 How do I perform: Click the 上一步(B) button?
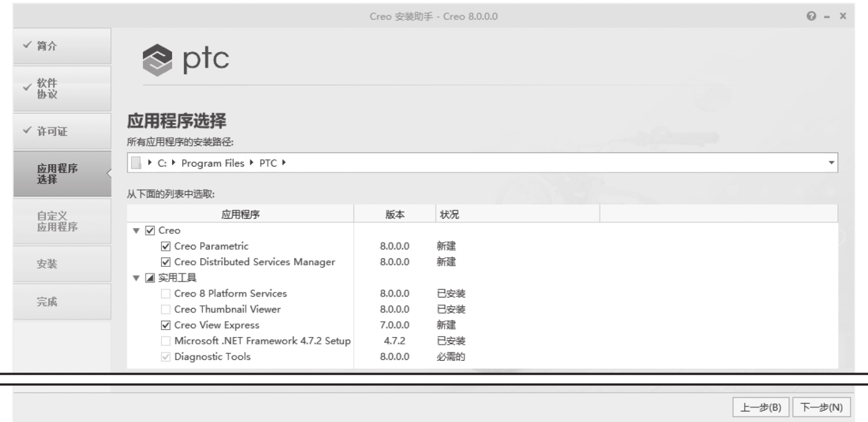pyautogui.click(x=761, y=408)
